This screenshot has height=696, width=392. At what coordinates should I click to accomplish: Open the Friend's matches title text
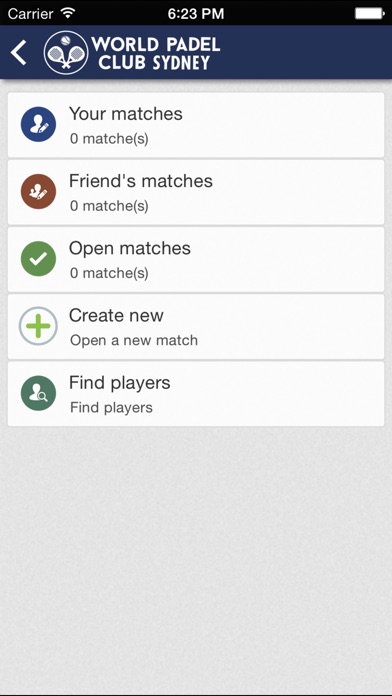tap(141, 181)
